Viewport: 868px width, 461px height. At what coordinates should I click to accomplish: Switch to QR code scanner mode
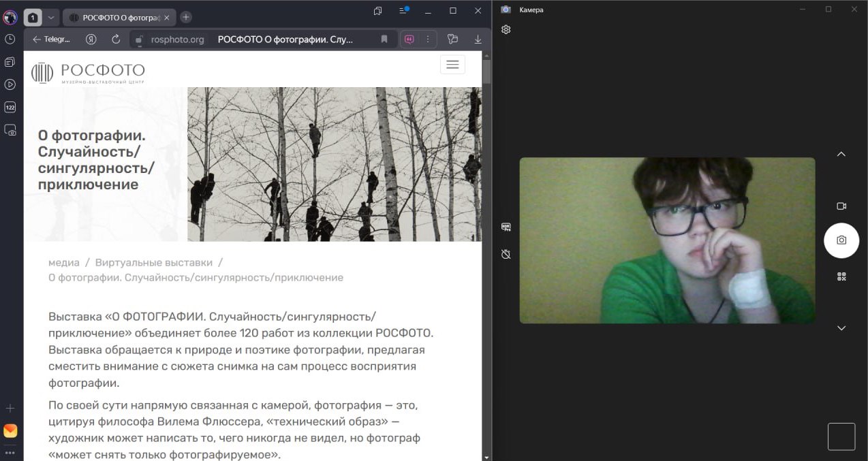pyautogui.click(x=841, y=276)
